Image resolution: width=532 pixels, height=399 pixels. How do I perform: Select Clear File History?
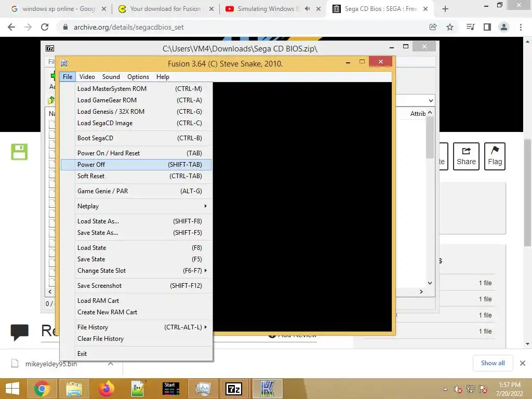[x=136, y=339]
